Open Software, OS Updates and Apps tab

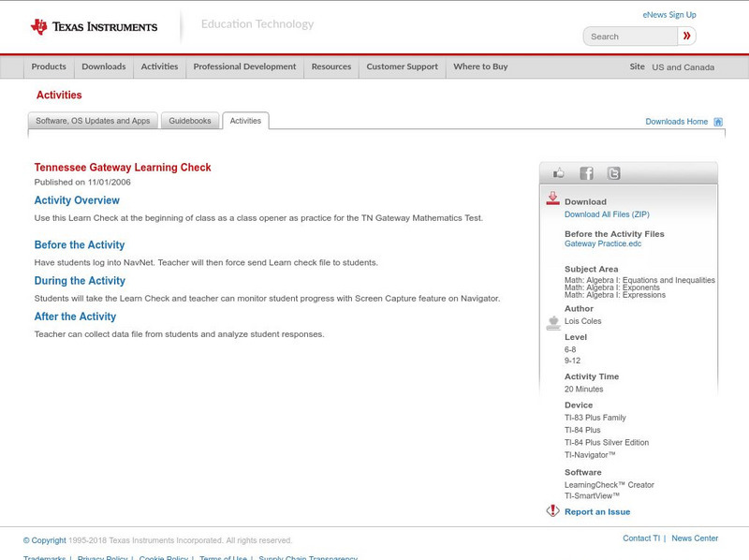click(93, 121)
